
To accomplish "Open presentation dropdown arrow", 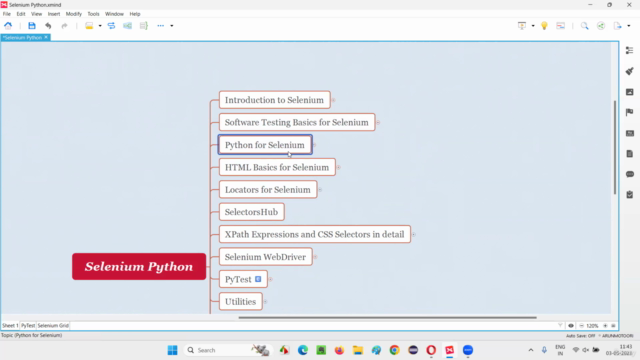I will (x=533, y=26).
